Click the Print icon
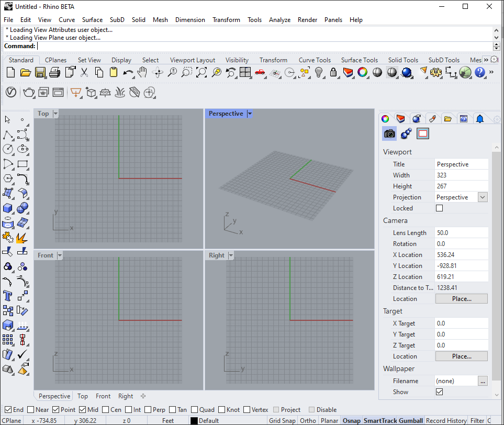The image size is (504, 425). [x=54, y=72]
